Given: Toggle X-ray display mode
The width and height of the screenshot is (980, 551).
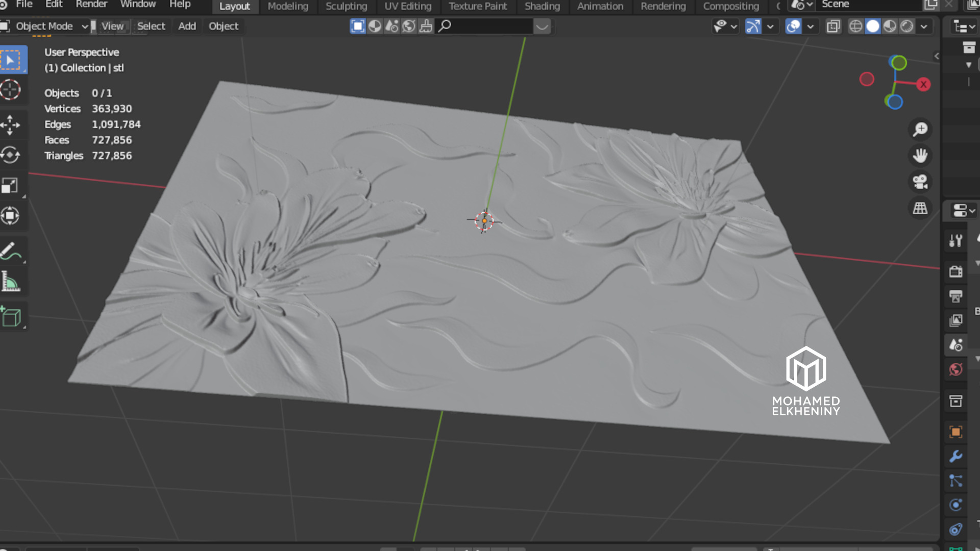Looking at the screenshot, I should pyautogui.click(x=833, y=27).
